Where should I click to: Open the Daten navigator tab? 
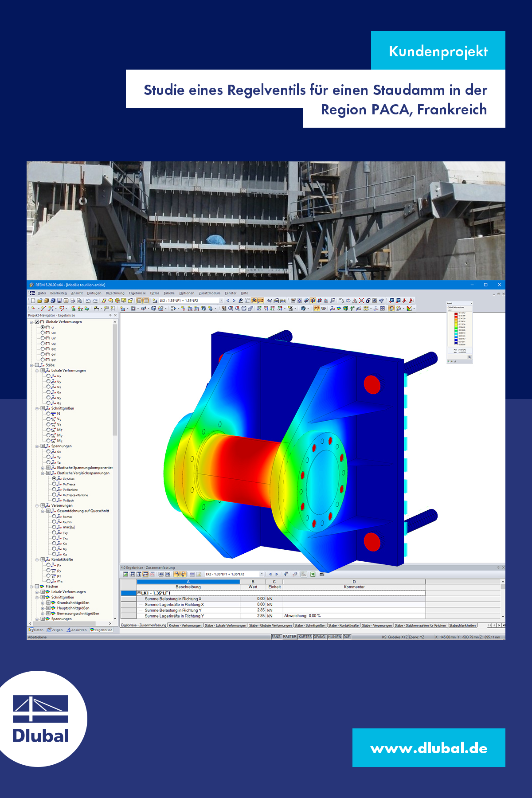[x=36, y=630]
